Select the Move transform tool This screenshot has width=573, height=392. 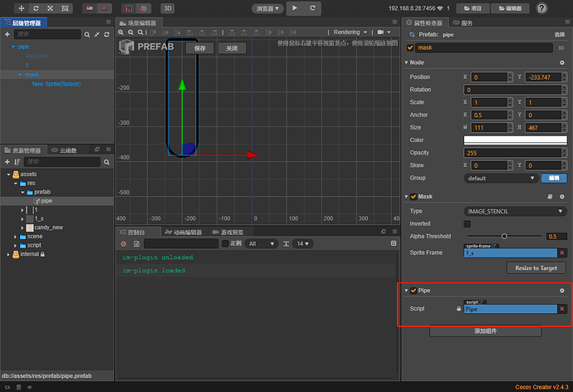pos(22,8)
